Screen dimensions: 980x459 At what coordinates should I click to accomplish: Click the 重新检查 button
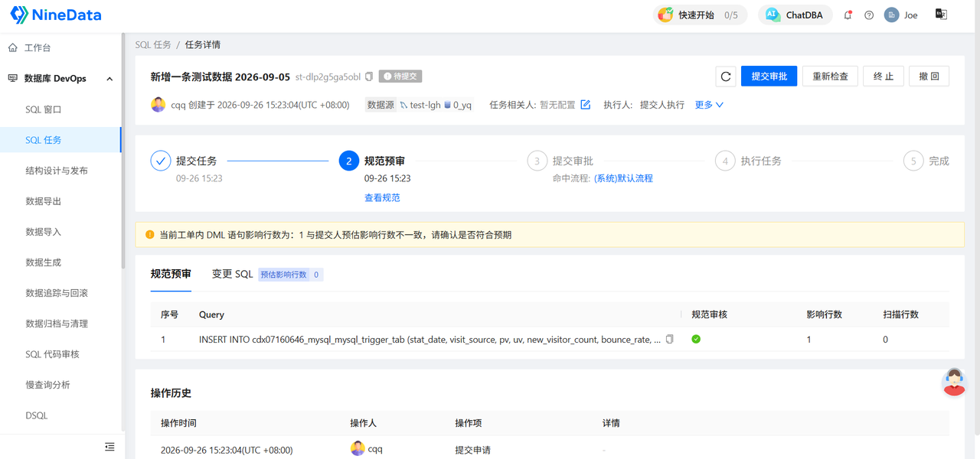(x=830, y=76)
